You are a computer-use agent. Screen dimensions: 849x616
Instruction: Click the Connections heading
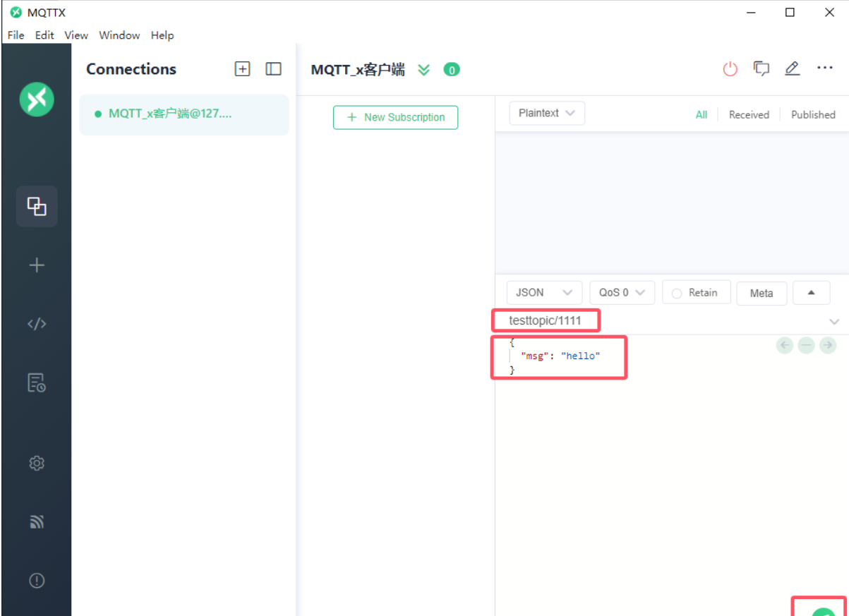point(131,69)
